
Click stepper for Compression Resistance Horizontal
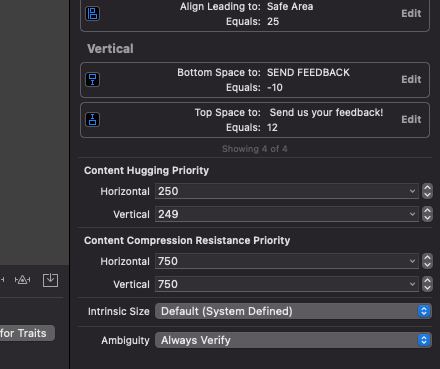tap(427, 261)
